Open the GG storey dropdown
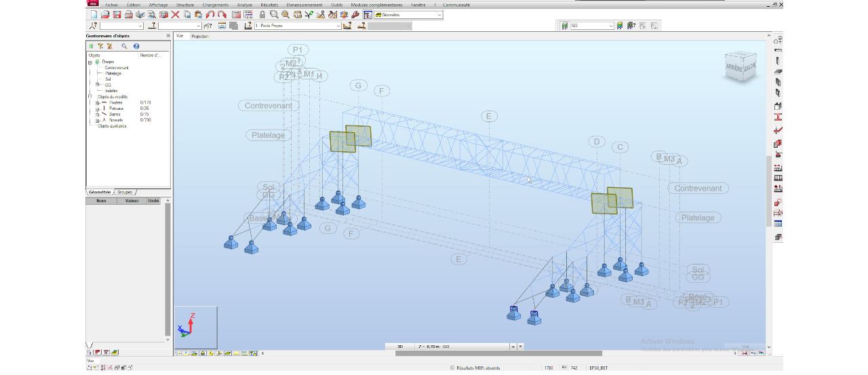This screenshot has width=868, height=375. 611,26
